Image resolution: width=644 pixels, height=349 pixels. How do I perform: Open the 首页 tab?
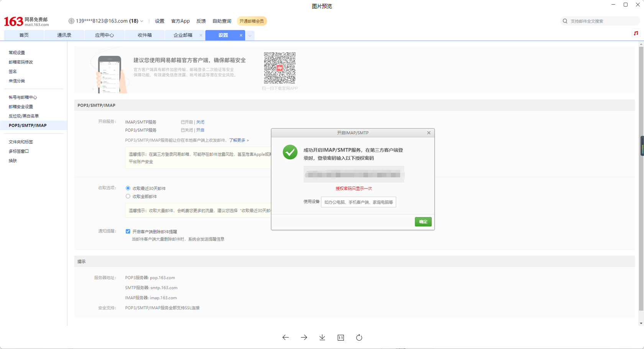pyautogui.click(x=24, y=35)
